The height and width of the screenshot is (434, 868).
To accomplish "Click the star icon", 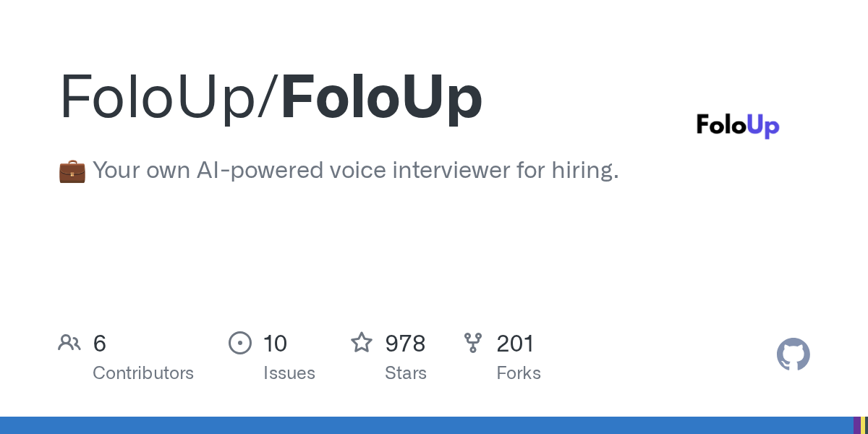I will point(361,343).
